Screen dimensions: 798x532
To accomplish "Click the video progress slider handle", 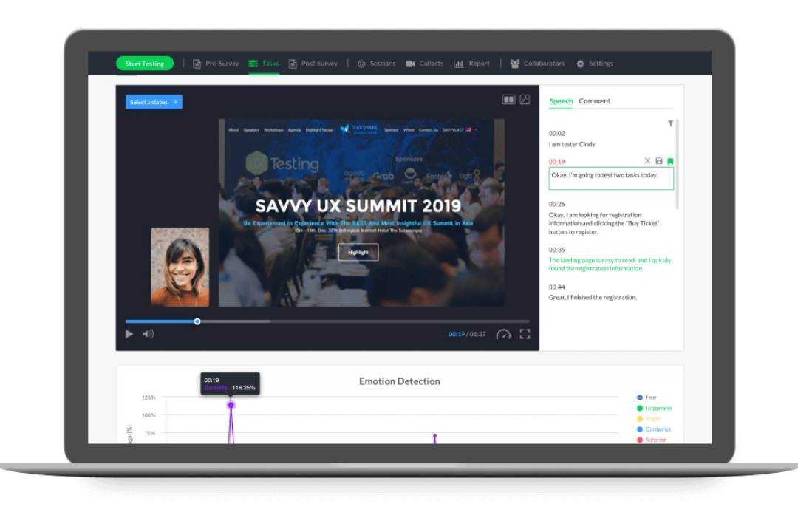I will (x=197, y=321).
